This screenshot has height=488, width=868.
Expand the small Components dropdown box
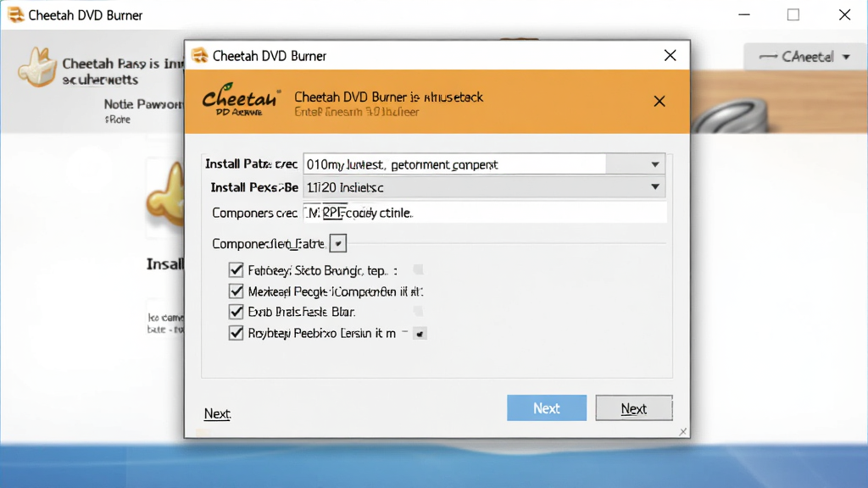(x=337, y=243)
